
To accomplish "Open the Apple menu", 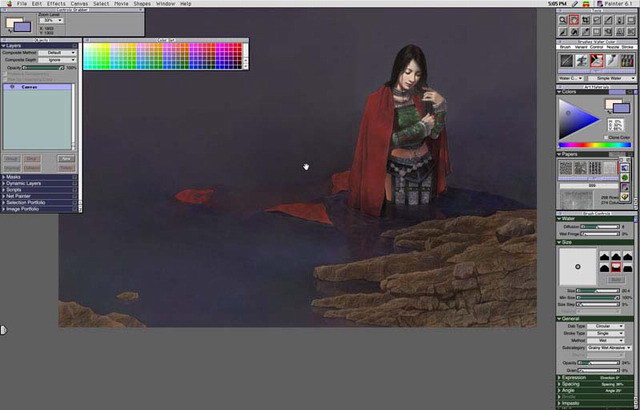I will pyautogui.click(x=9, y=4).
